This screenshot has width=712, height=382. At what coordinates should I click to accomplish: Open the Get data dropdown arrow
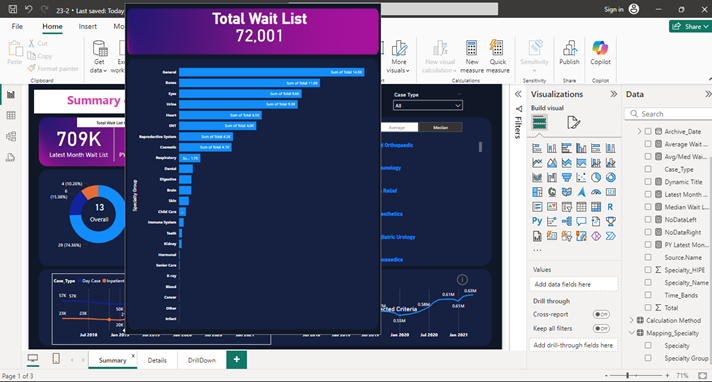point(105,71)
